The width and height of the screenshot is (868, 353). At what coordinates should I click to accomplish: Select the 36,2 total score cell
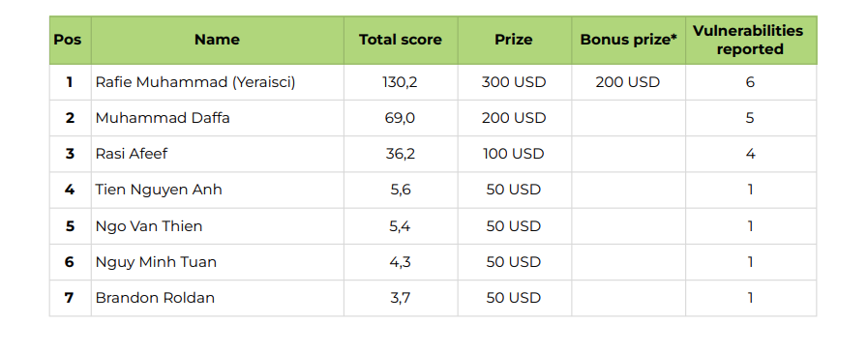[401, 154]
